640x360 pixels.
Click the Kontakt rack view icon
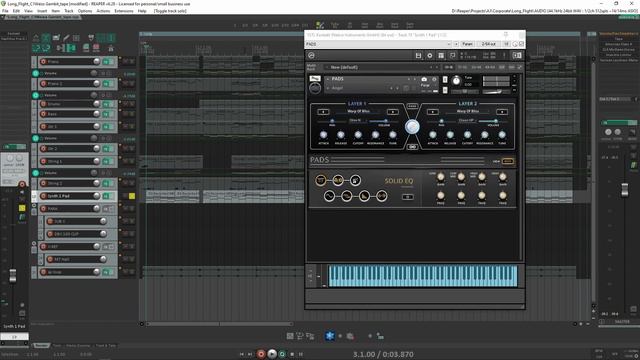441,56
